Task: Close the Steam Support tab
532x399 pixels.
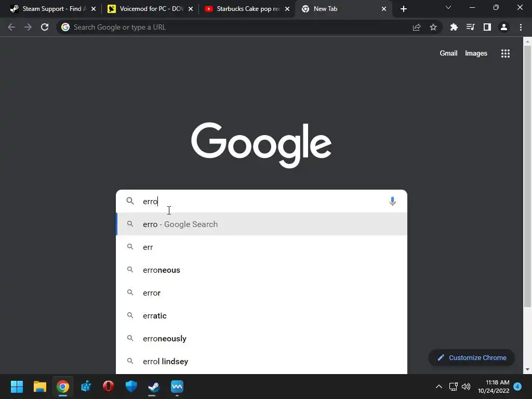Action: tap(94, 9)
